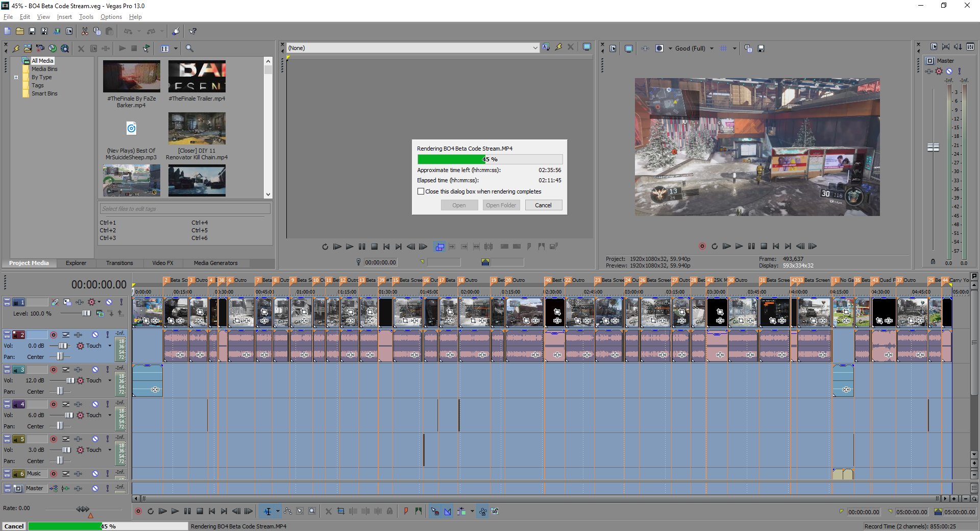The image size is (980, 531).
Task: Cut selection with the scissors icon
Action: click(x=85, y=31)
